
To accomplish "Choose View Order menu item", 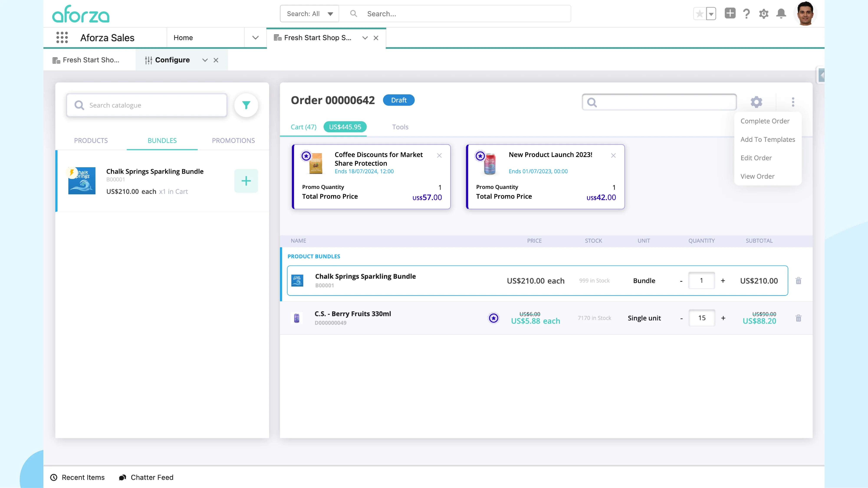I will click(x=758, y=177).
